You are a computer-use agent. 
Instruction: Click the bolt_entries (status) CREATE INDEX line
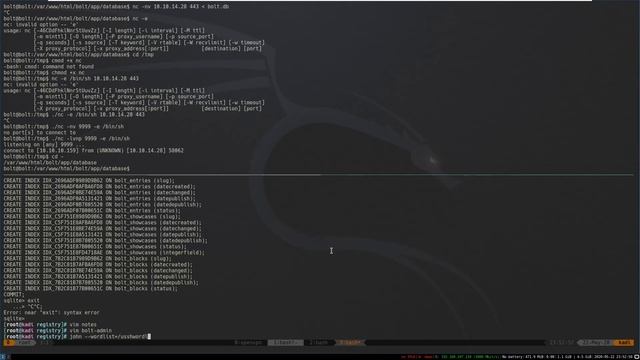click(x=92, y=211)
